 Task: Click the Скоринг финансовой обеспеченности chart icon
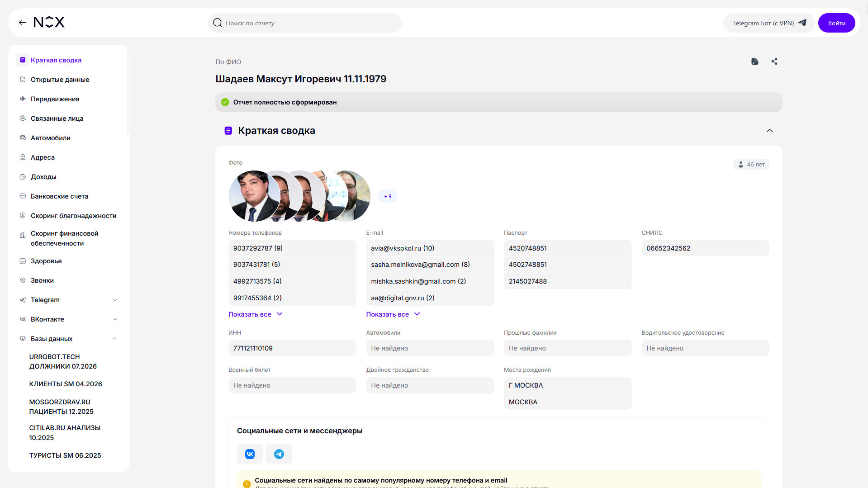tap(23, 235)
